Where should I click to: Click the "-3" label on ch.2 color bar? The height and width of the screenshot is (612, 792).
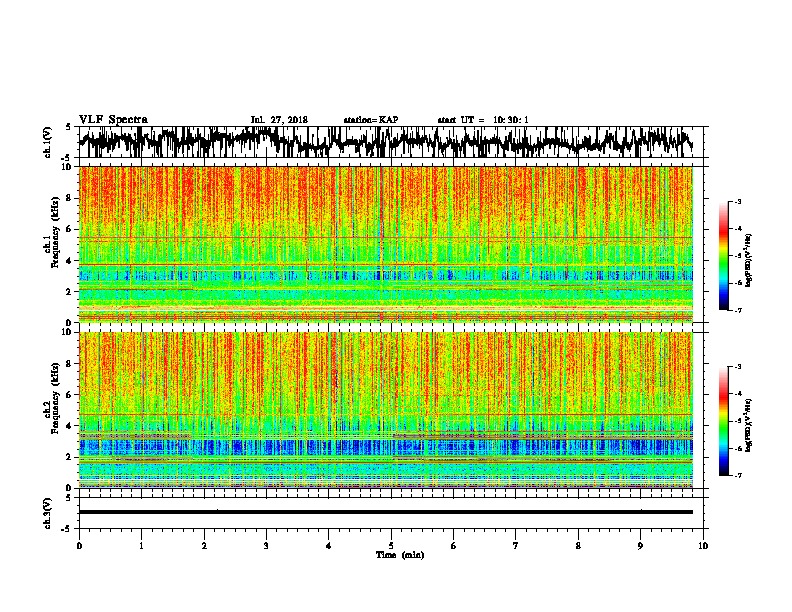[738, 367]
